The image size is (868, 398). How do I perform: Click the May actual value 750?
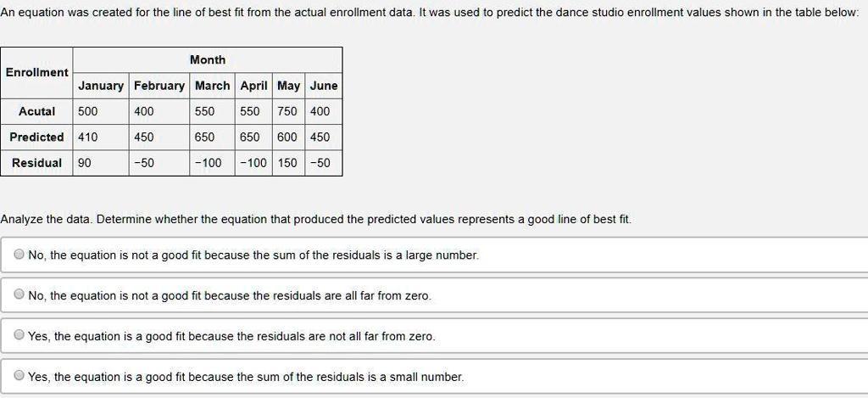(287, 111)
